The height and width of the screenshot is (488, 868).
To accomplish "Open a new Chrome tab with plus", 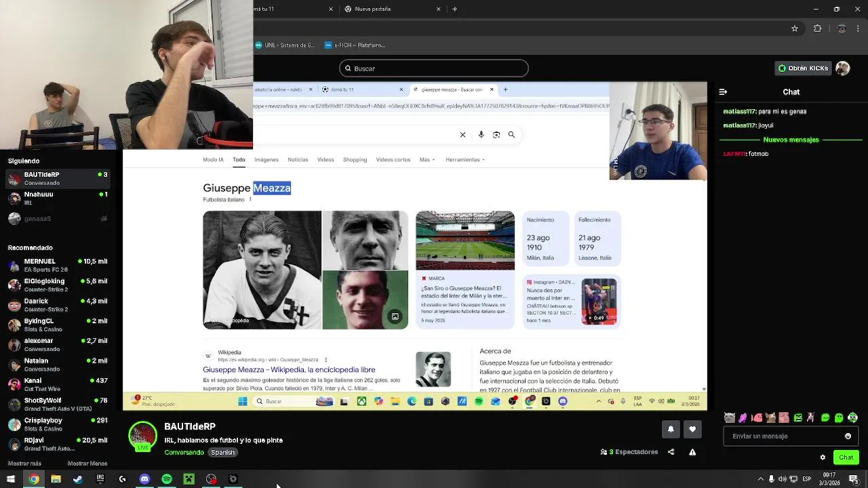I will (x=454, y=9).
